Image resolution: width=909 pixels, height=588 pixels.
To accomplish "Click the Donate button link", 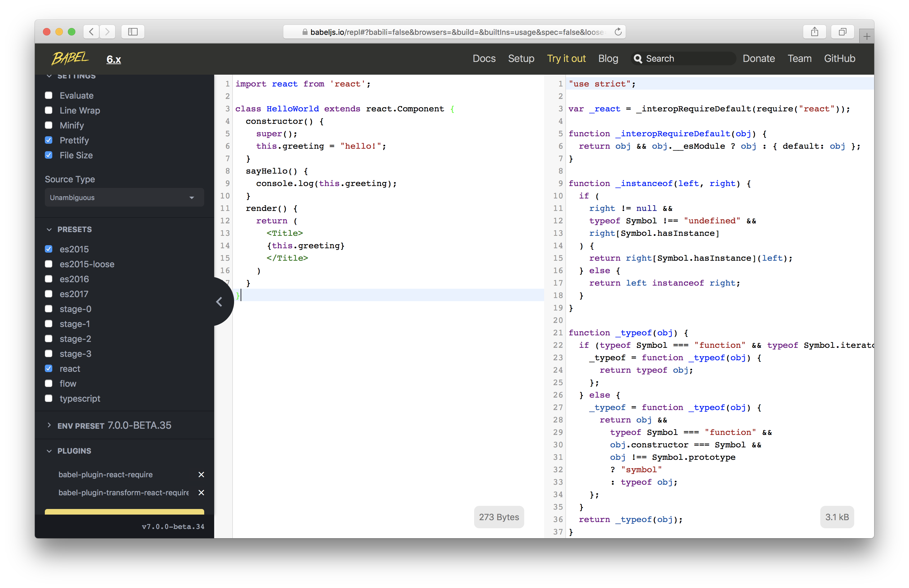I will coord(758,58).
